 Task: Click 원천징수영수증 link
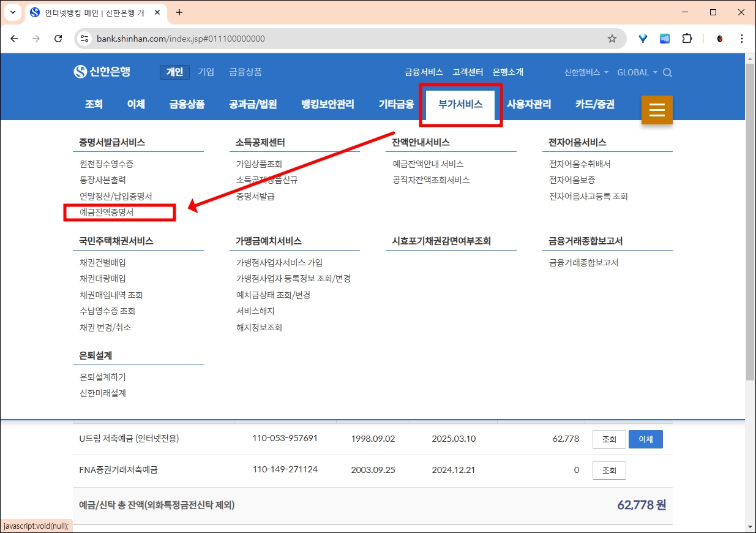pos(107,164)
